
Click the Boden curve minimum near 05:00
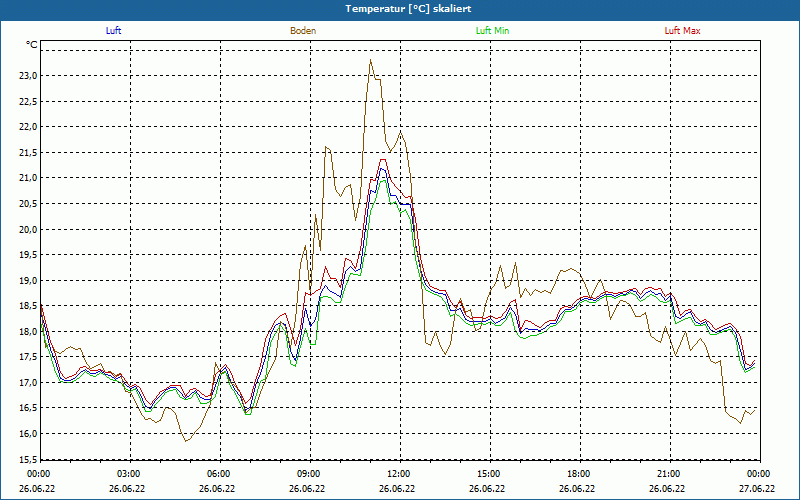[186, 441]
